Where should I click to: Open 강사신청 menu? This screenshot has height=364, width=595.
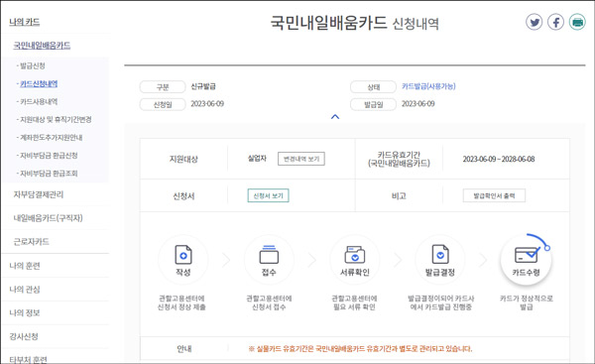click(x=24, y=336)
